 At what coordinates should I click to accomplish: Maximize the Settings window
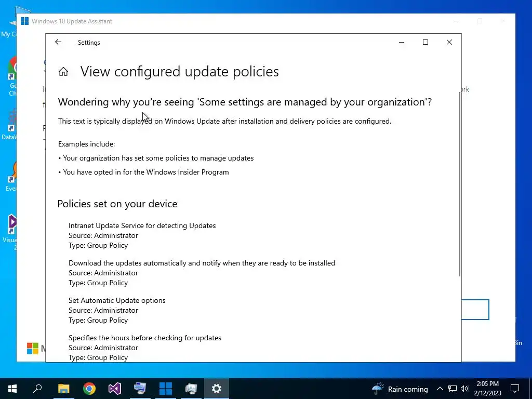click(x=425, y=43)
